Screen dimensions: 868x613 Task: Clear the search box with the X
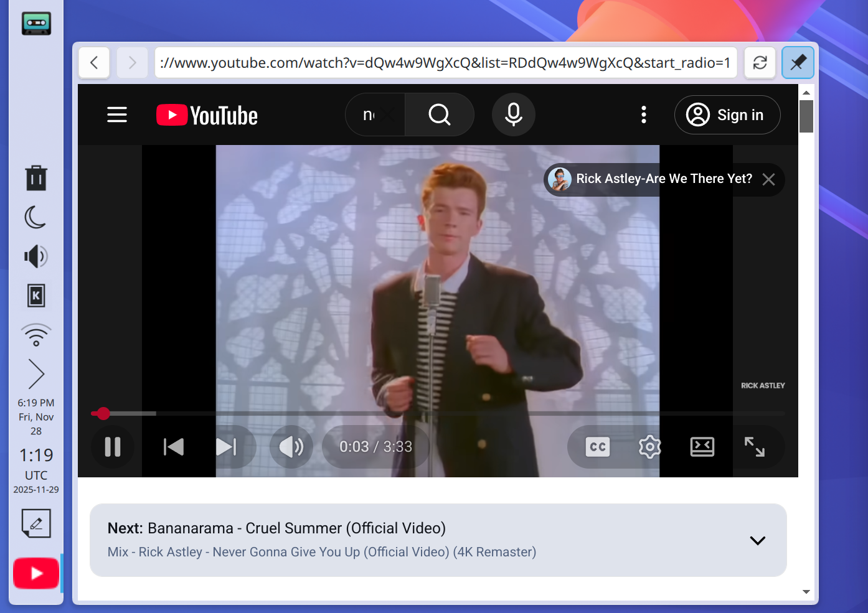387,115
